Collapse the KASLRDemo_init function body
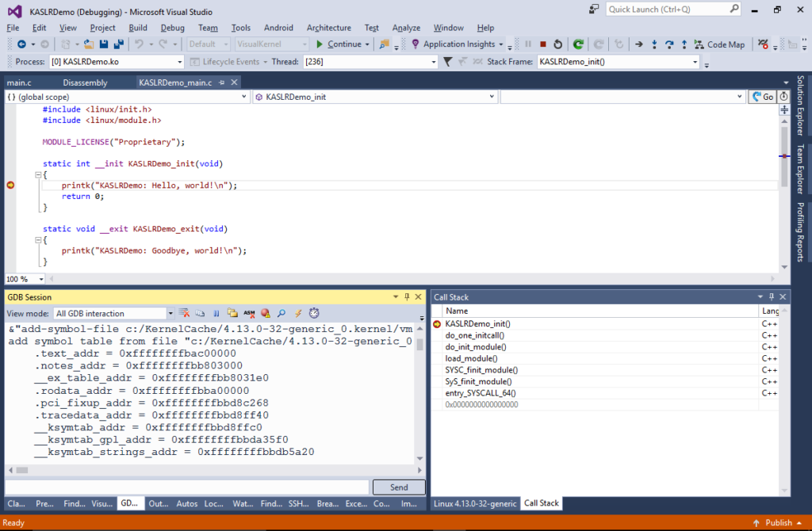 click(x=36, y=174)
